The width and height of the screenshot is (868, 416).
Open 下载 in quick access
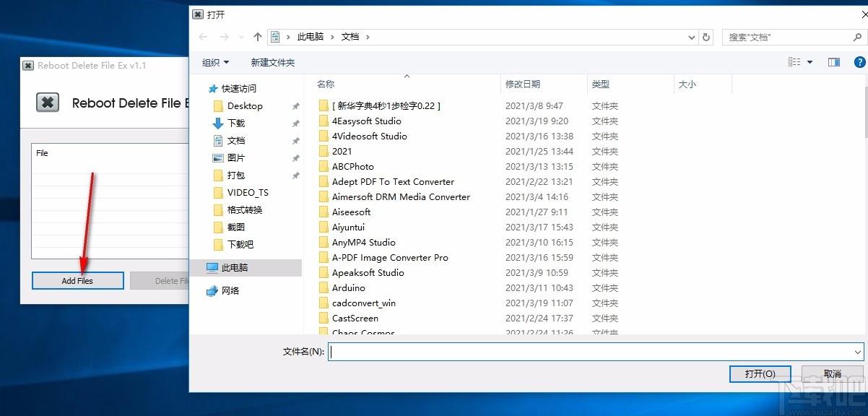click(x=236, y=123)
